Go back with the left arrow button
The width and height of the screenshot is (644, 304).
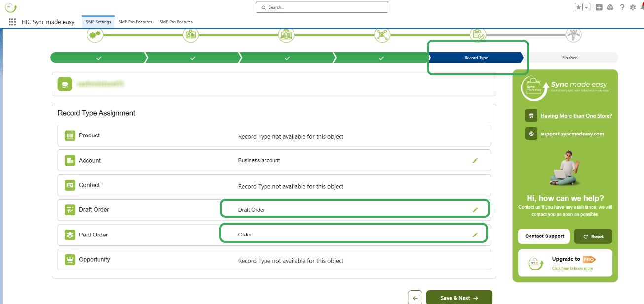[x=415, y=298]
